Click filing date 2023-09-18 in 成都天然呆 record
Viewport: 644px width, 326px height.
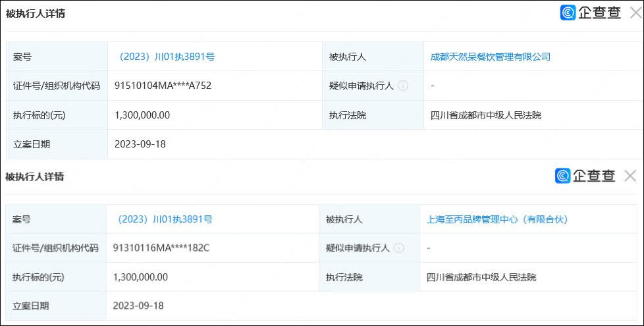[140, 144]
